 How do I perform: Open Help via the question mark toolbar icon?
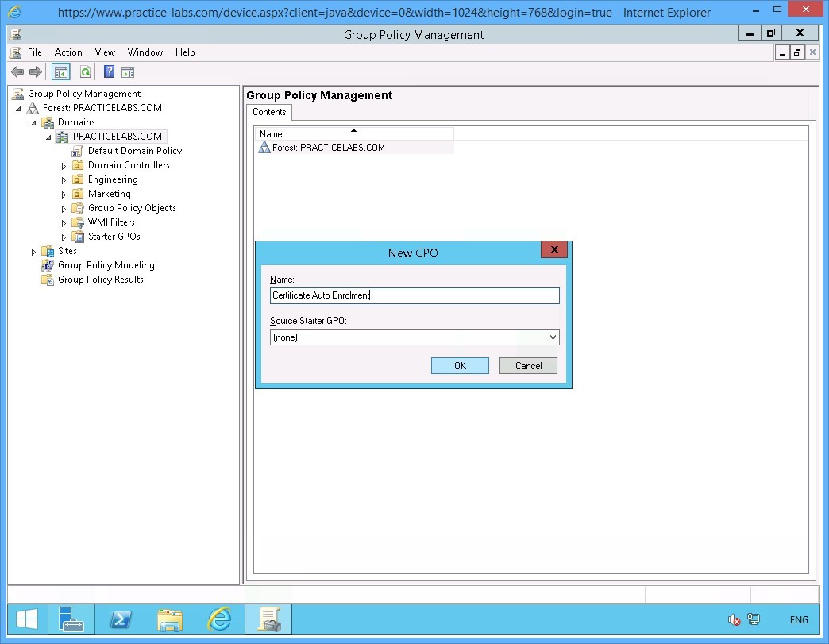point(108,71)
